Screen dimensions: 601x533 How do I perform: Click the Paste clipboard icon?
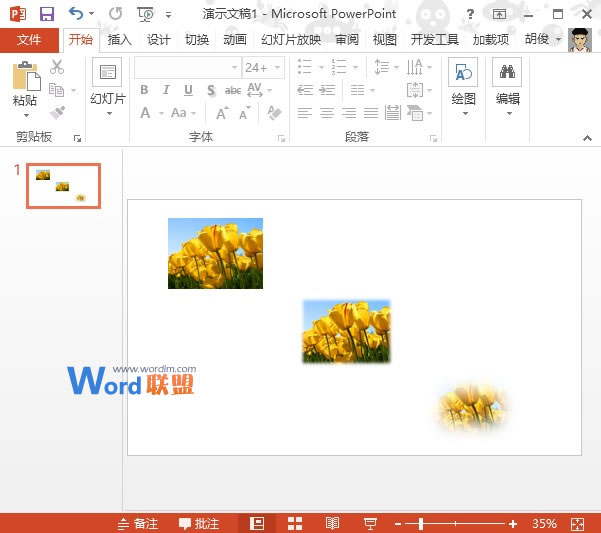pos(26,76)
